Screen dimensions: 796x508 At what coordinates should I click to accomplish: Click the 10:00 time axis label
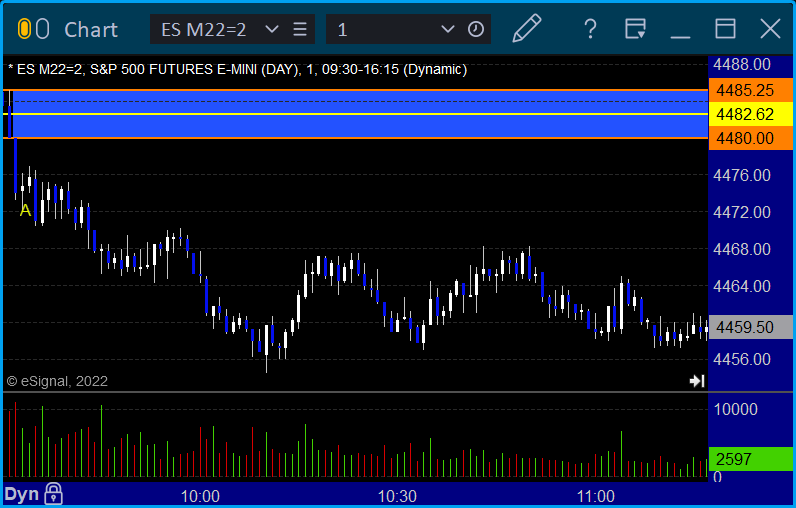tap(200, 496)
